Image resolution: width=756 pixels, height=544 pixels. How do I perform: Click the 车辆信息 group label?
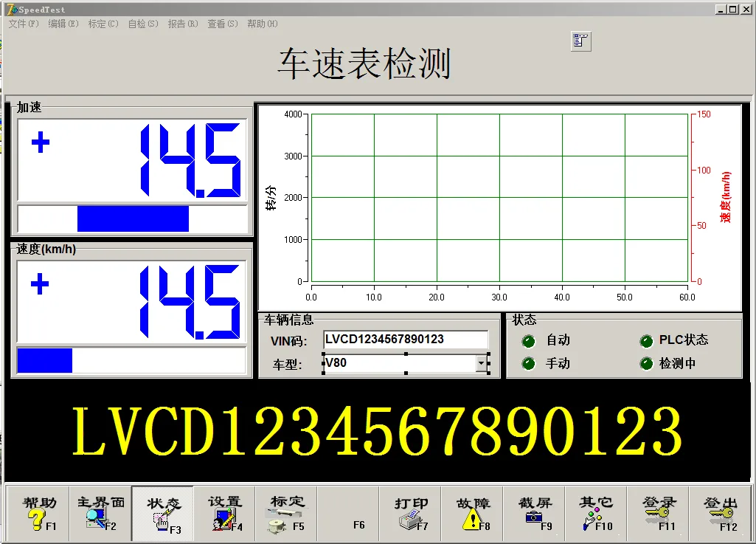coord(289,320)
